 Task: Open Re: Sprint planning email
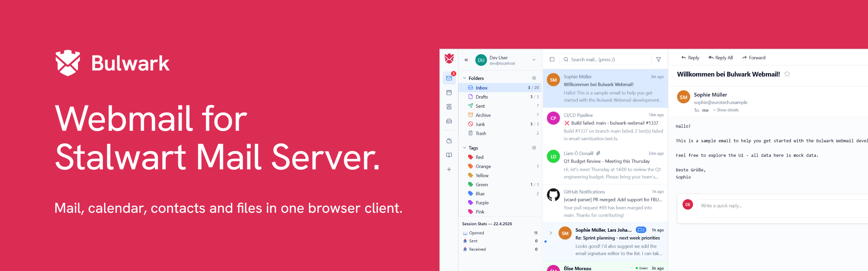[x=605, y=242]
